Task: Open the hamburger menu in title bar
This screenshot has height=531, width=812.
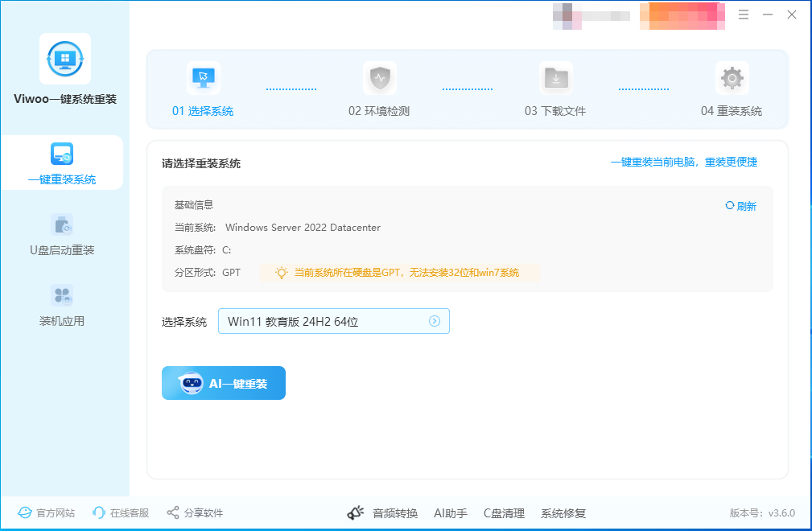Action: pyautogui.click(x=744, y=15)
